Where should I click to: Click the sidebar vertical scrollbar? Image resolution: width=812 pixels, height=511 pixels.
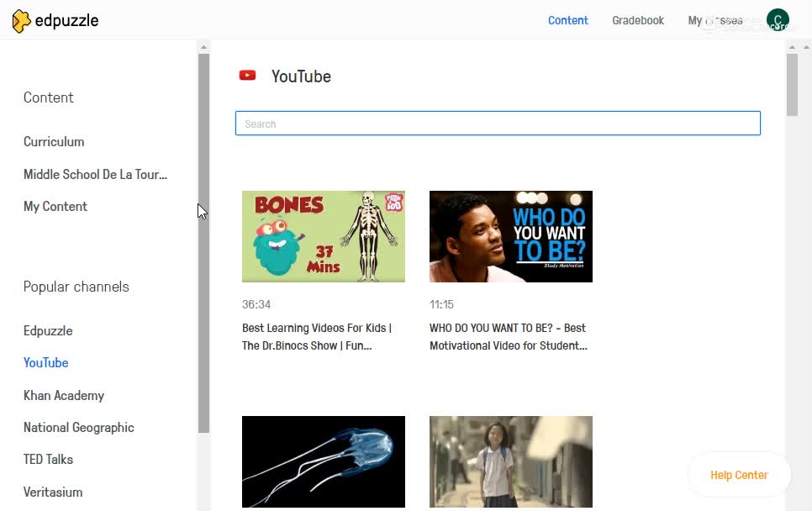(x=203, y=244)
